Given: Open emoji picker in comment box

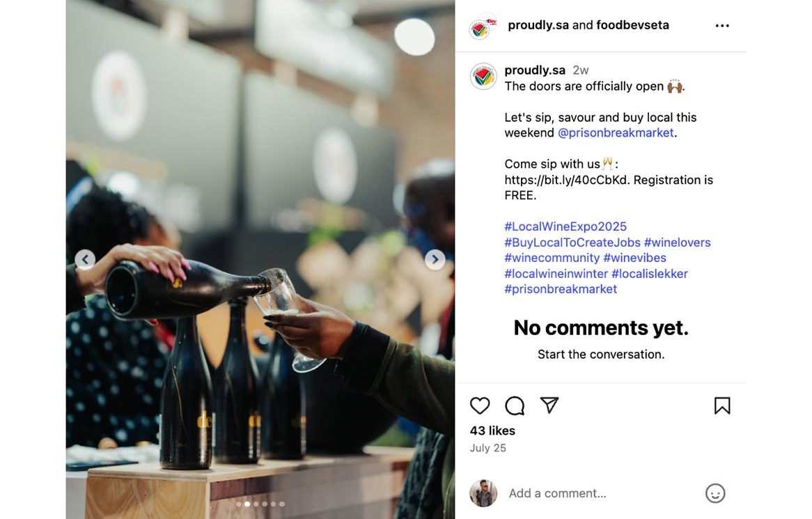Looking at the screenshot, I should click(715, 493).
